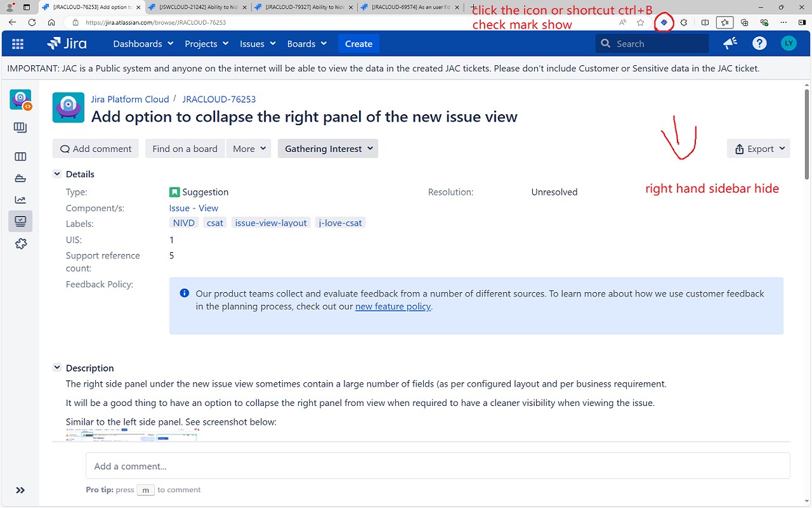Screen dimensions: 812x508
Task: Close the JSWCLOUD-21242 tab
Action: (245, 7)
